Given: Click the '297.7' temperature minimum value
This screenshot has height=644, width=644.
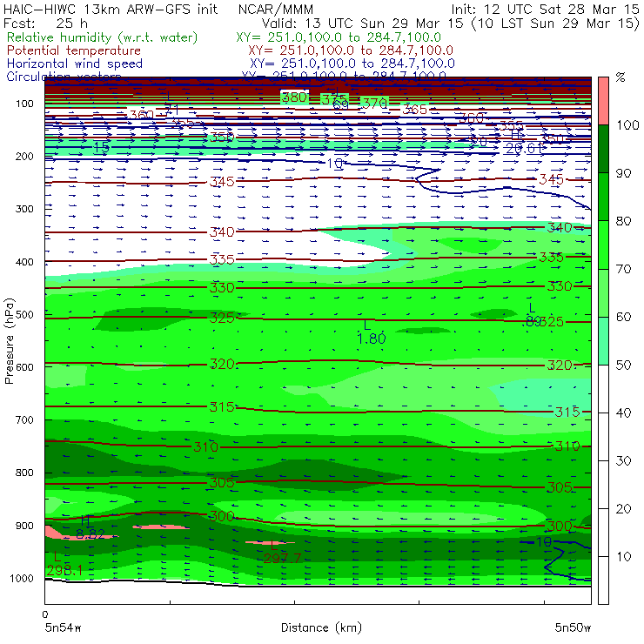Looking at the screenshot, I should (282, 558).
